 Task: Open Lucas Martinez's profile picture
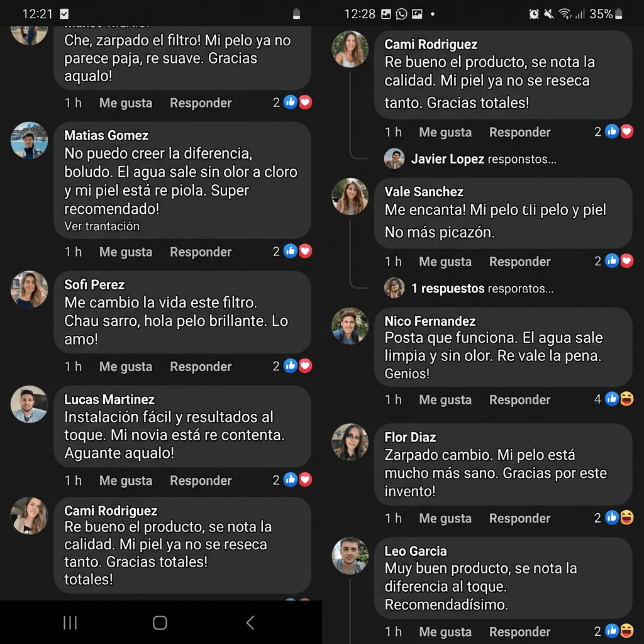(x=29, y=404)
